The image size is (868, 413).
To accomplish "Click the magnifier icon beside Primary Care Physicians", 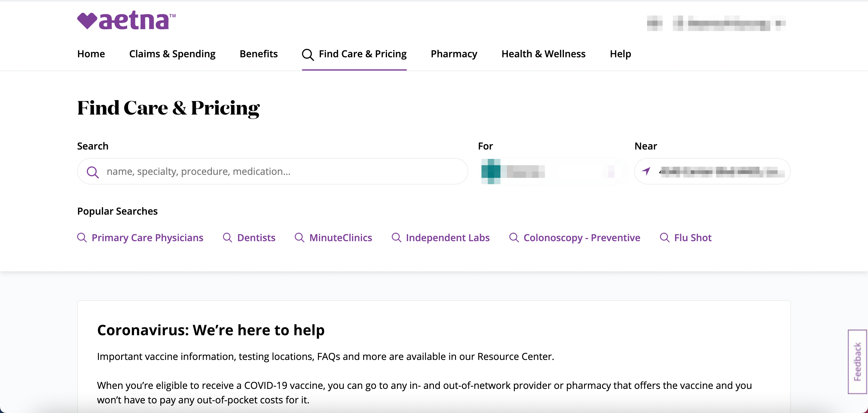I will 82,238.
